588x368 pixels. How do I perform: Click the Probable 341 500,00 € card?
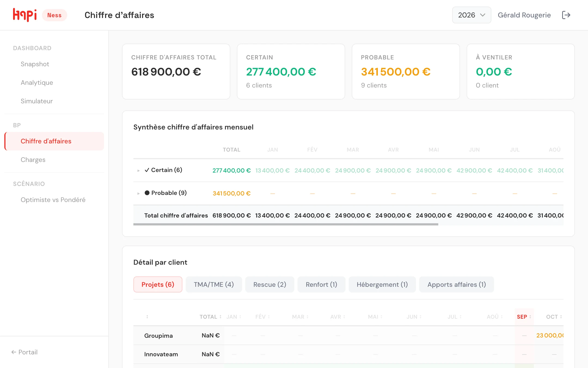click(x=406, y=72)
